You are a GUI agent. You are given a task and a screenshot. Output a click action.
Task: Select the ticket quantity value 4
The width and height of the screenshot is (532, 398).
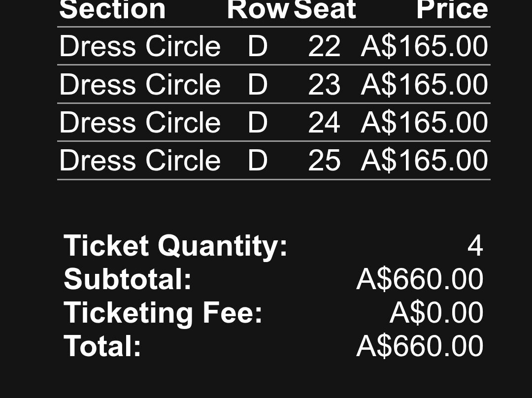click(475, 245)
